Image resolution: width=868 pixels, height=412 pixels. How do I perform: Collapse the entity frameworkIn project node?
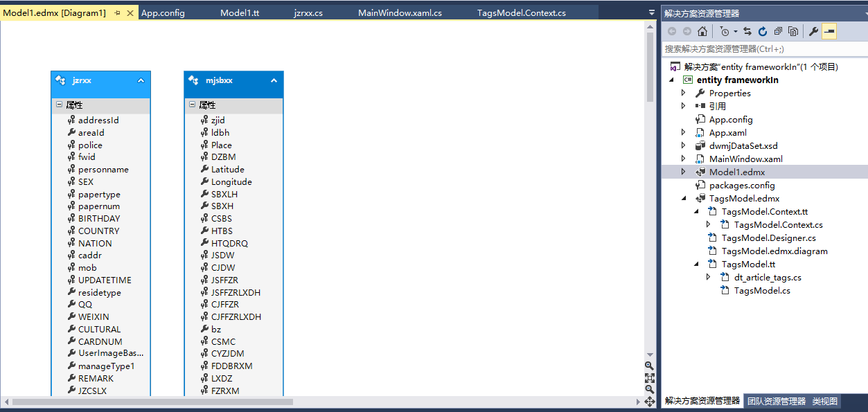tap(671, 80)
